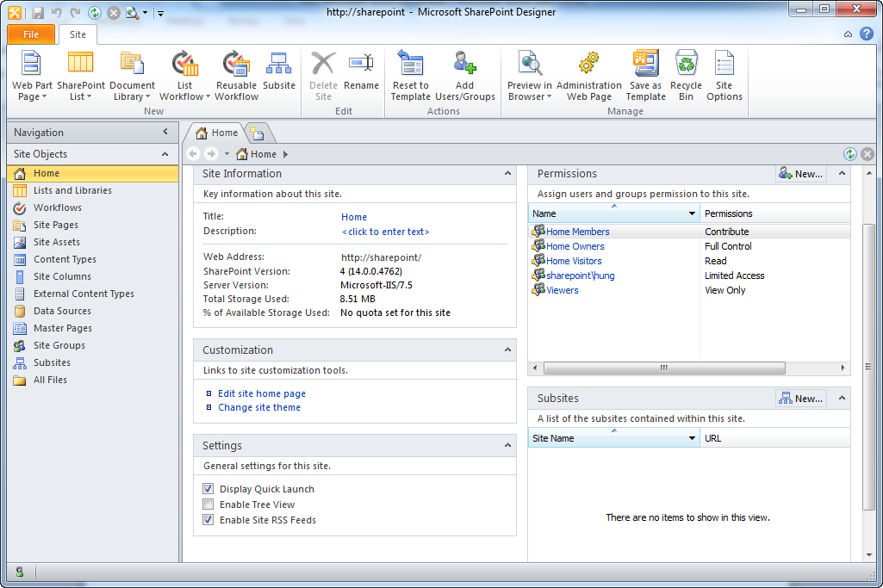The width and height of the screenshot is (883, 588).
Task: Click the Home breadcrumb item
Action: coord(257,153)
